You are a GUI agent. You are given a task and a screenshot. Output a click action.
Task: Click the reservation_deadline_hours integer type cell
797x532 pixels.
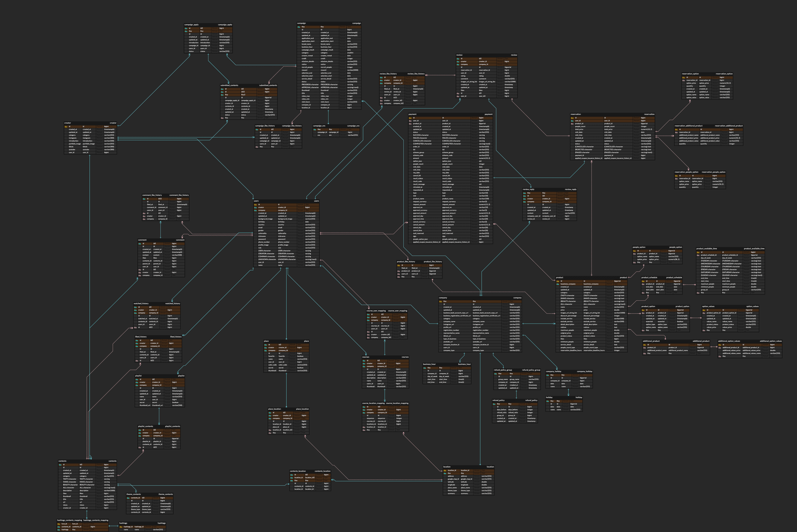[617, 350]
